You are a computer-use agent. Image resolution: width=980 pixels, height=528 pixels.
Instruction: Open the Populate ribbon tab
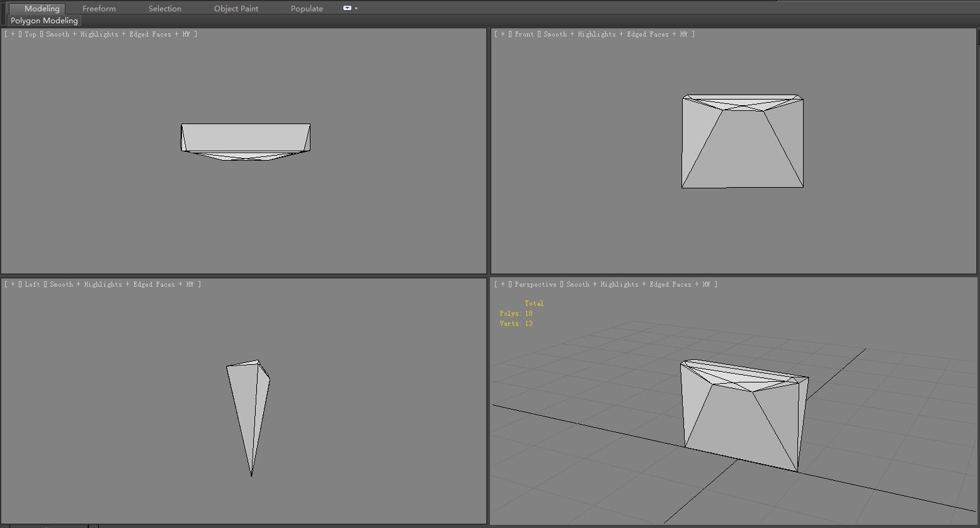pyautogui.click(x=307, y=8)
